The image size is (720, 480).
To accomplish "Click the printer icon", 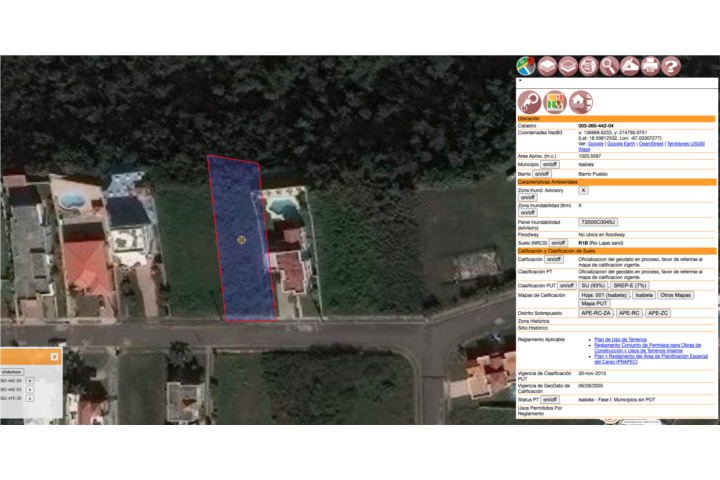I will coord(651,67).
